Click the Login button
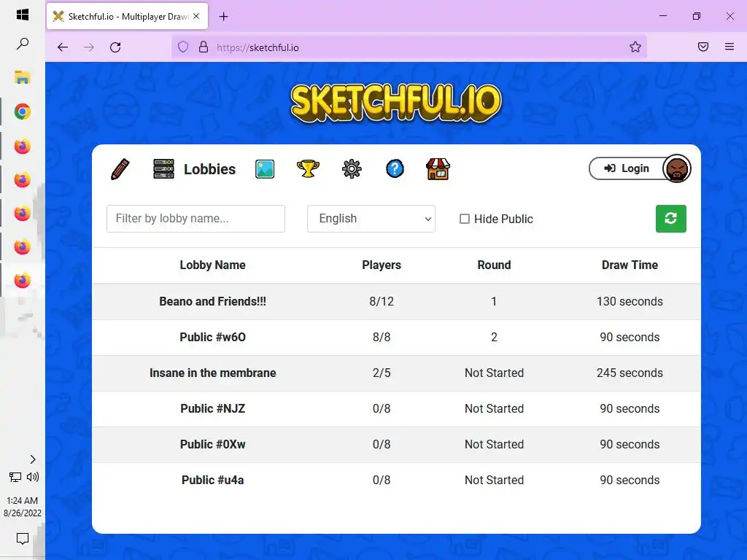747x560 pixels. click(x=626, y=168)
